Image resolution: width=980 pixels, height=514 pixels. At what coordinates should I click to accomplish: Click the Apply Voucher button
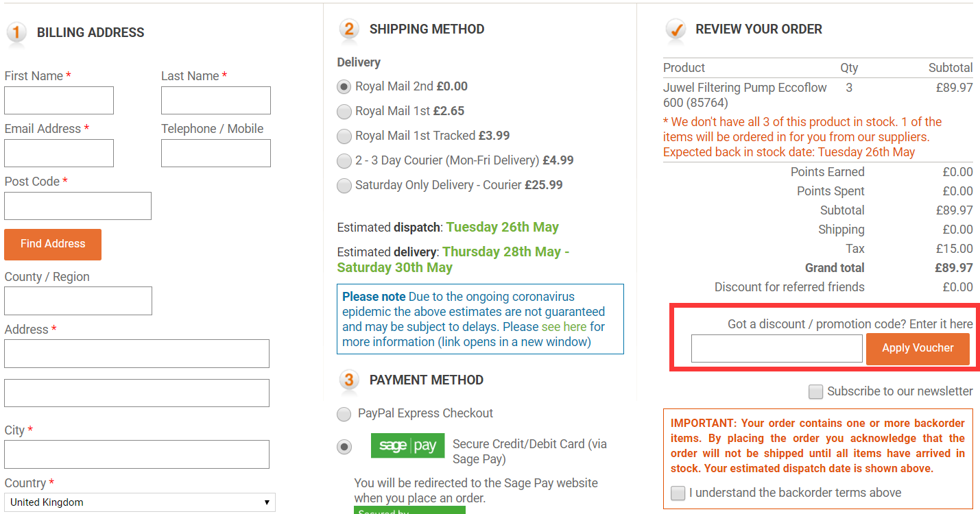click(x=918, y=349)
